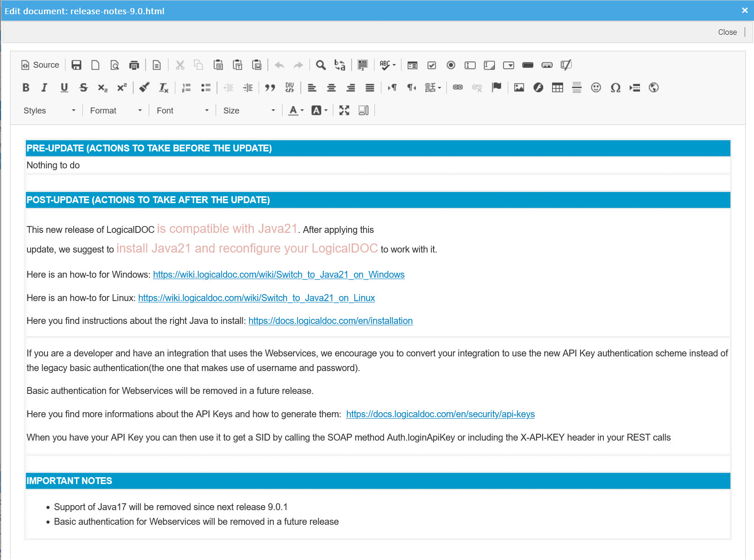Insert a radio button field
The image size is (754, 560).
451,65
